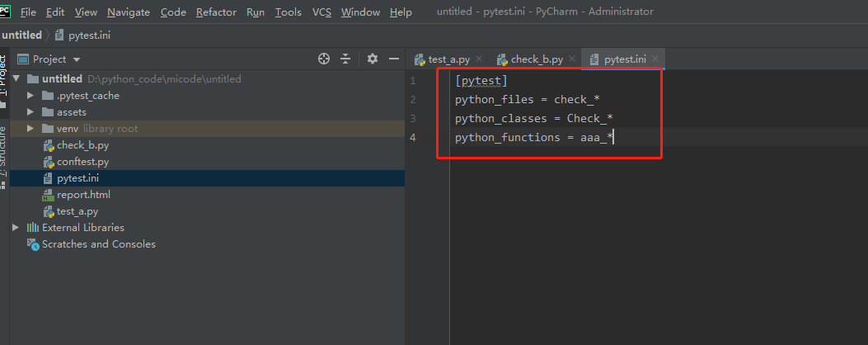Click line number 2 in editor gutter

click(x=412, y=100)
